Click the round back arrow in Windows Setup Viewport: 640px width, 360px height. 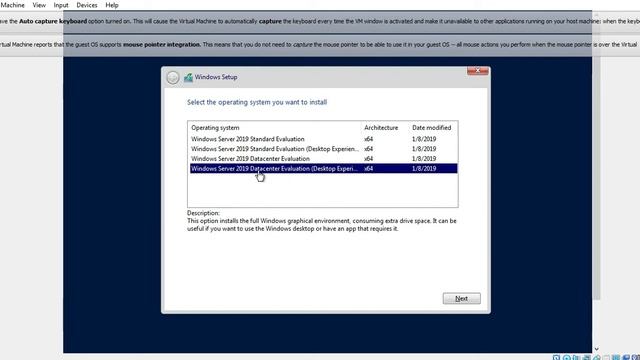pos(173,77)
